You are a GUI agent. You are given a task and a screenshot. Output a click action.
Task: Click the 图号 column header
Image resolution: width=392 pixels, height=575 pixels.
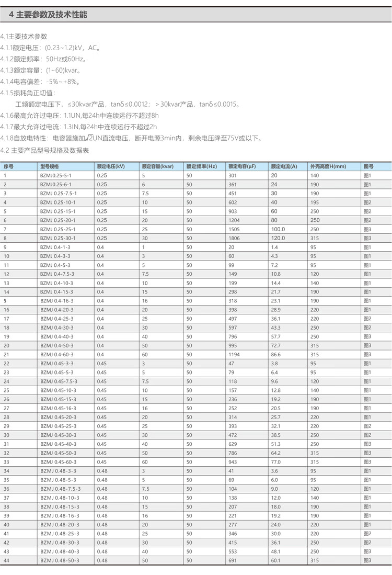368,166
